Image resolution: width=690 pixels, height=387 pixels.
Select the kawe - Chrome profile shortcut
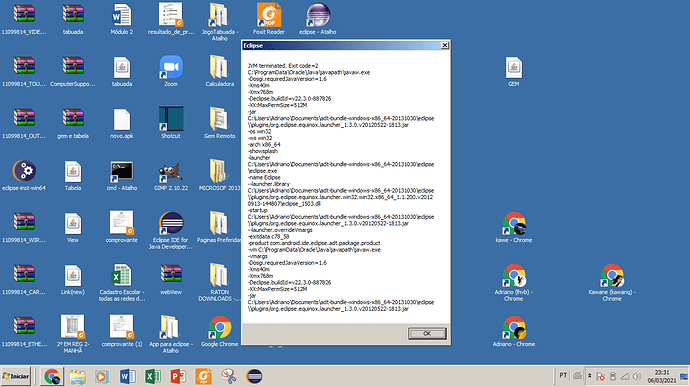(x=514, y=227)
